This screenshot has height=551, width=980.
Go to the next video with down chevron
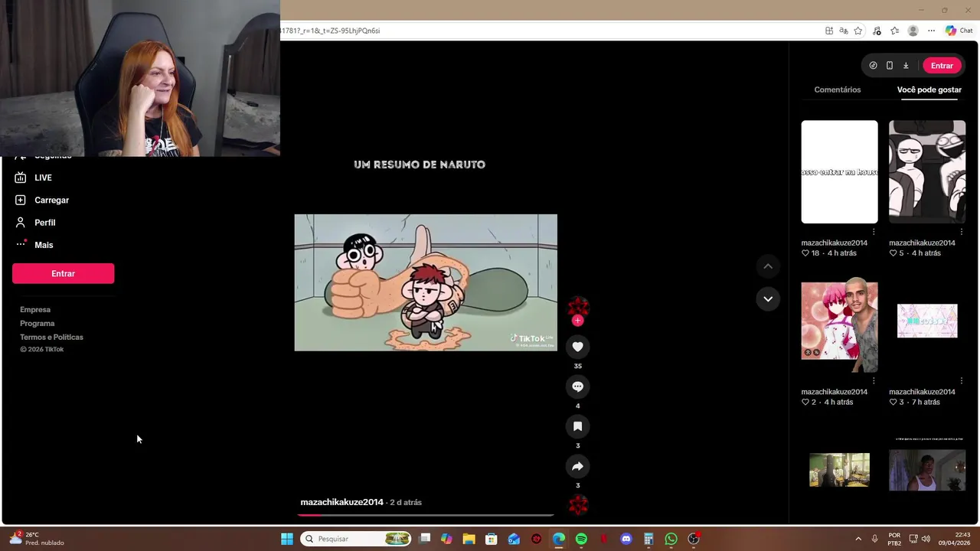tap(768, 298)
